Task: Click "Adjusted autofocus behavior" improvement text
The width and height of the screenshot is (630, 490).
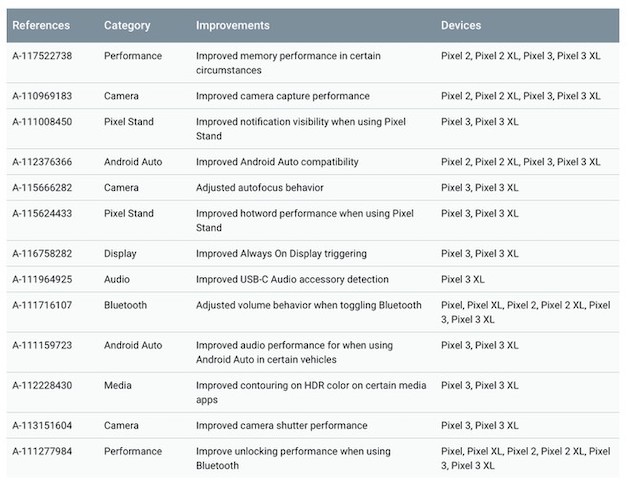Action: coord(259,188)
